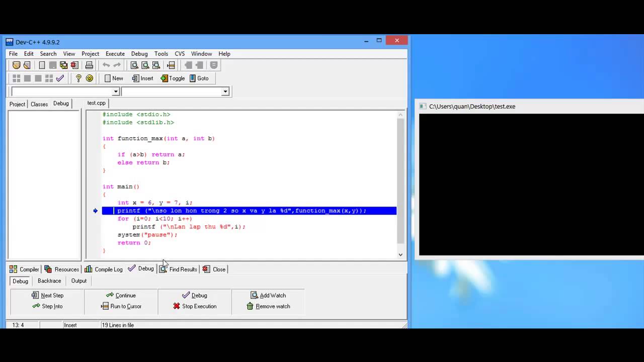Click the third magnifier Search Again icon
This screenshot has width=644, height=362.
[156, 65]
